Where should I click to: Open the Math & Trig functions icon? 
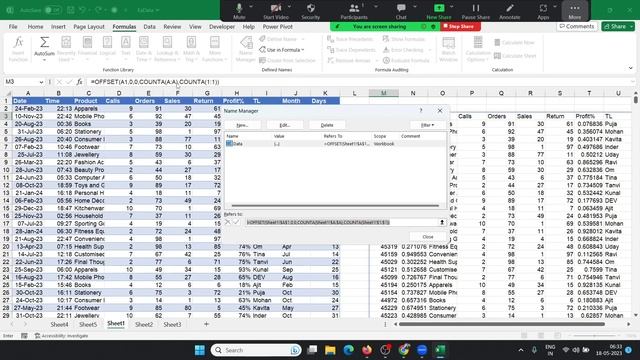(x=191, y=42)
